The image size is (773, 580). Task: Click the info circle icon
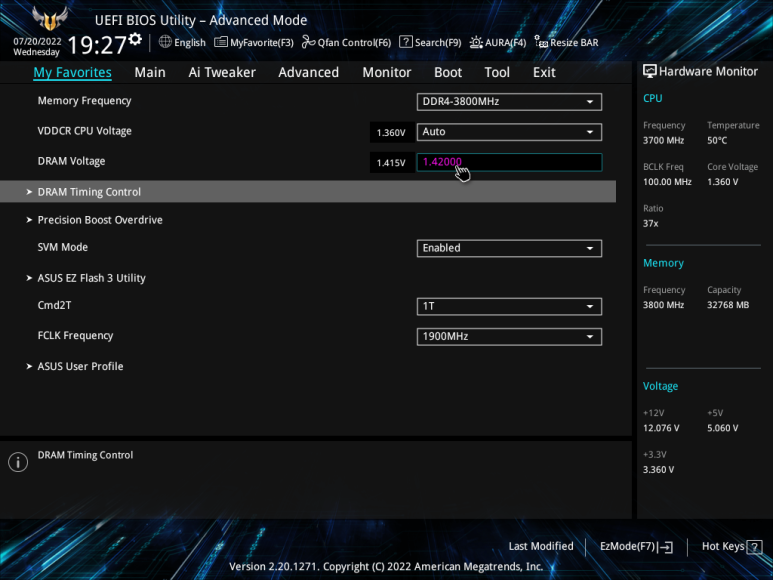click(x=18, y=462)
